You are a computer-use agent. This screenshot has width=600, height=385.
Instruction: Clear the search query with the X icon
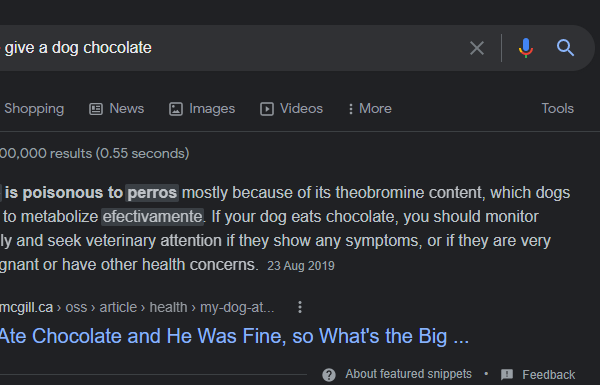[477, 48]
